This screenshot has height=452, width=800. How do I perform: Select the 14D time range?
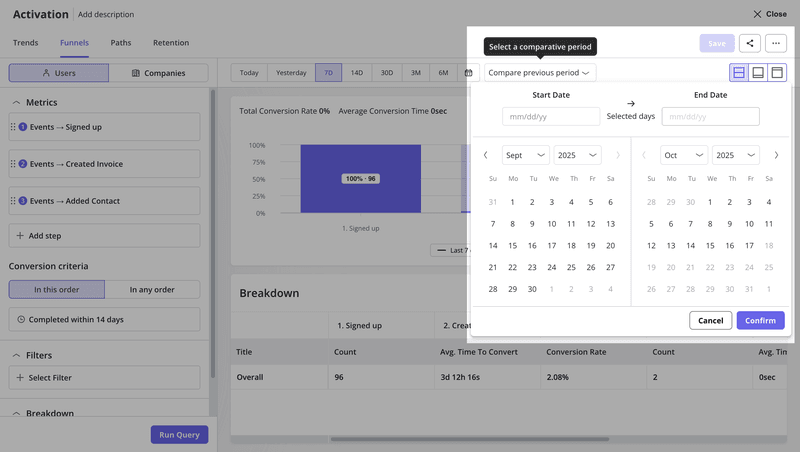(356, 73)
